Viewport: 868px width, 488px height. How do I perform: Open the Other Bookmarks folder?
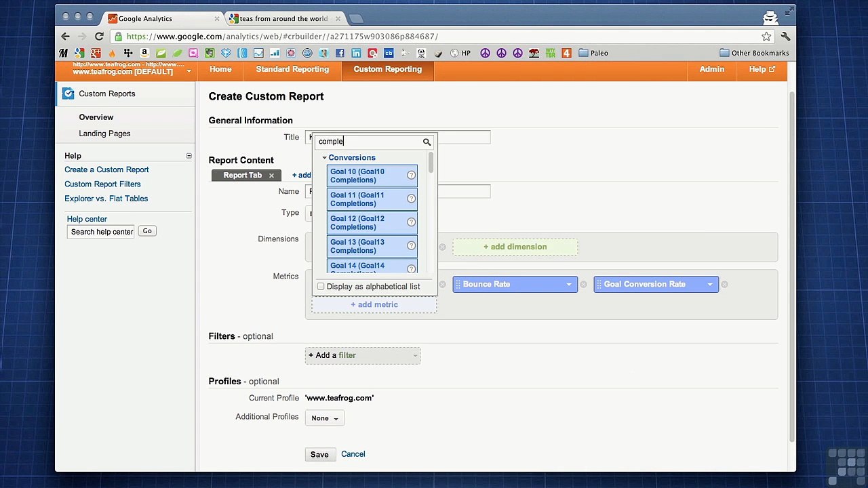coord(754,53)
